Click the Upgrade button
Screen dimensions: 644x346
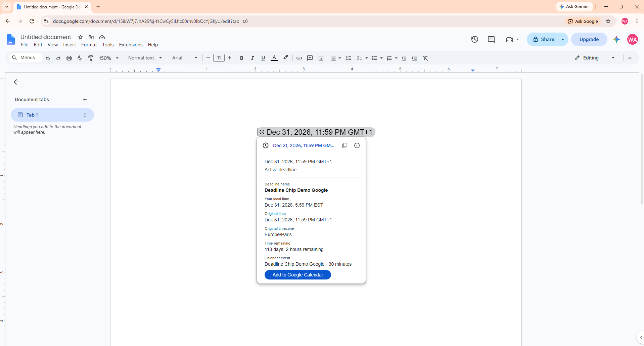click(x=589, y=39)
